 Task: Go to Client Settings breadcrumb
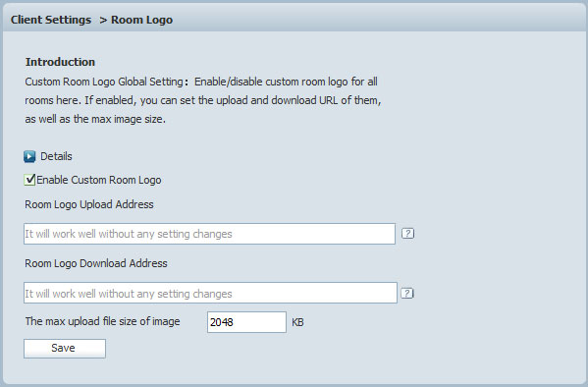[x=51, y=20]
